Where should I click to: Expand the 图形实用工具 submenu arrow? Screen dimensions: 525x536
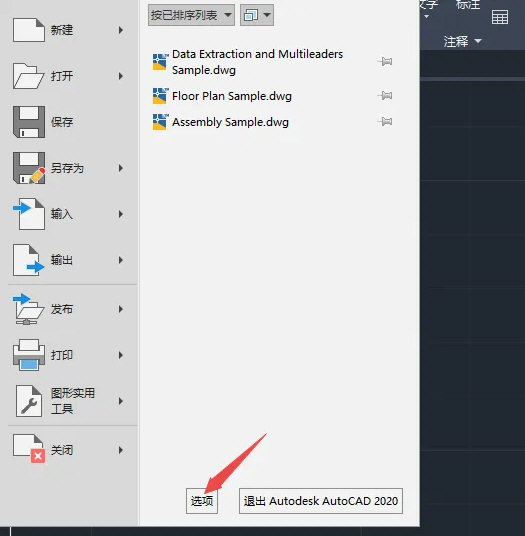click(x=121, y=401)
